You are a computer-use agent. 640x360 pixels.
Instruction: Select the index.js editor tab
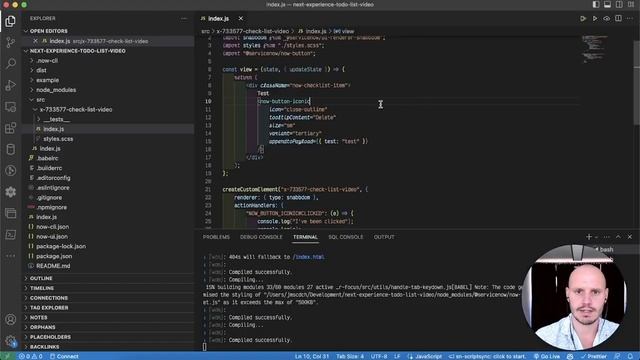click(218, 18)
